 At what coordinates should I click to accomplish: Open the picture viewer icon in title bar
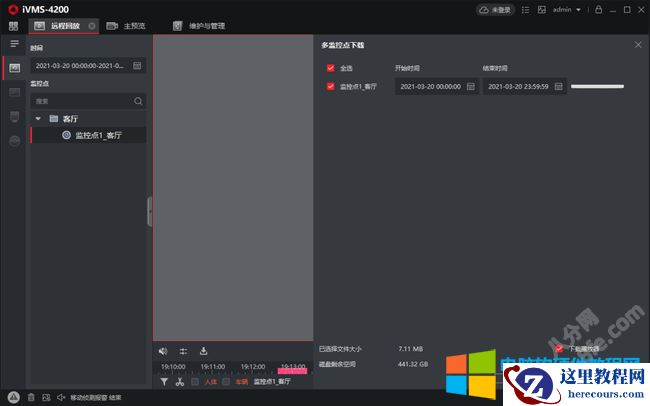pyautogui.click(x=541, y=10)
